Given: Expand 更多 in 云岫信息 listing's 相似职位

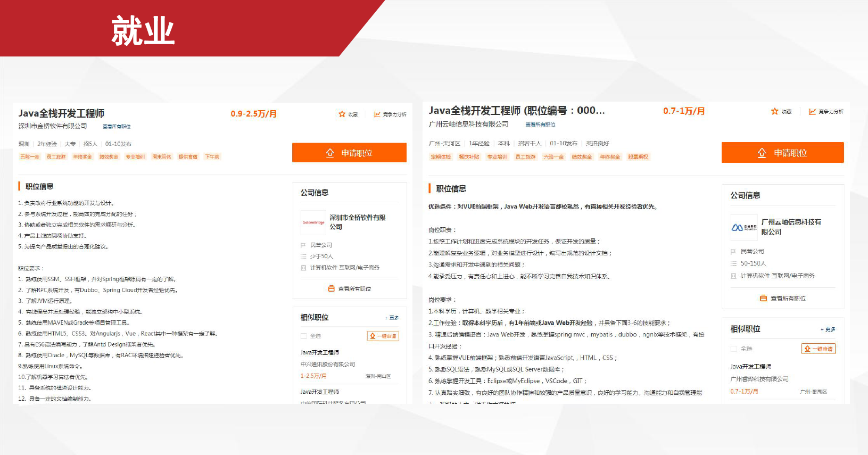Looking at the screenshot, I should (x=828, y=329).
